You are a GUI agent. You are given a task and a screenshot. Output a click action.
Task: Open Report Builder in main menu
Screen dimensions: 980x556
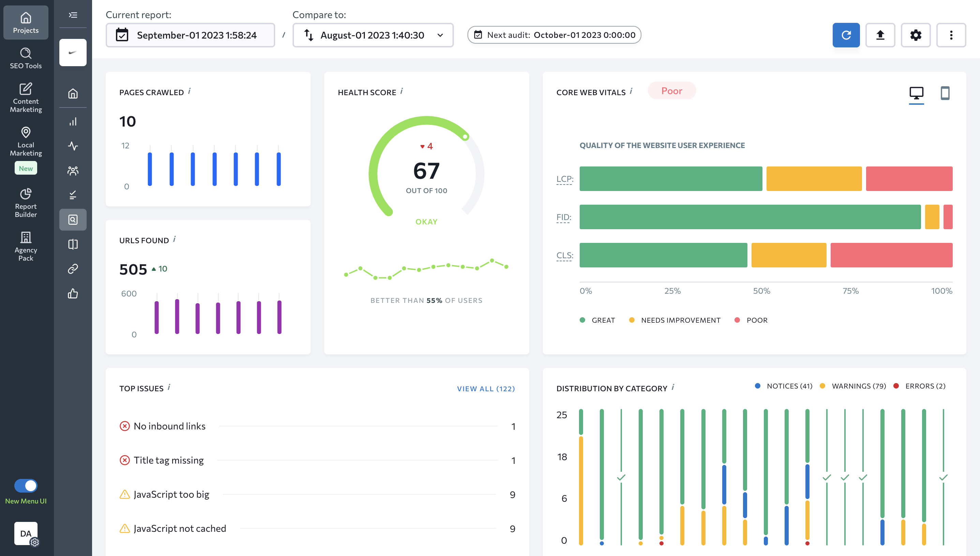click(x=26, y=202)
